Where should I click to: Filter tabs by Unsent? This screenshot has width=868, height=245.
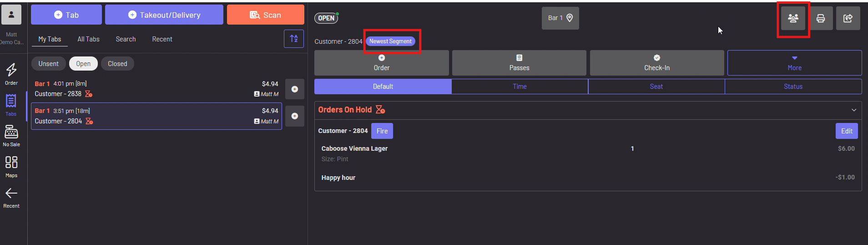click(x=48, y=64)
